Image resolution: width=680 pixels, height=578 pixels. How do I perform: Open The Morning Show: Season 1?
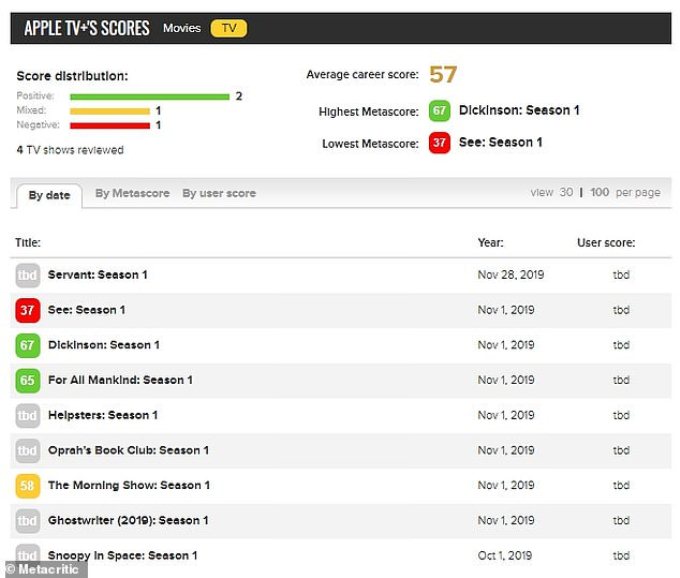(129, 486)
